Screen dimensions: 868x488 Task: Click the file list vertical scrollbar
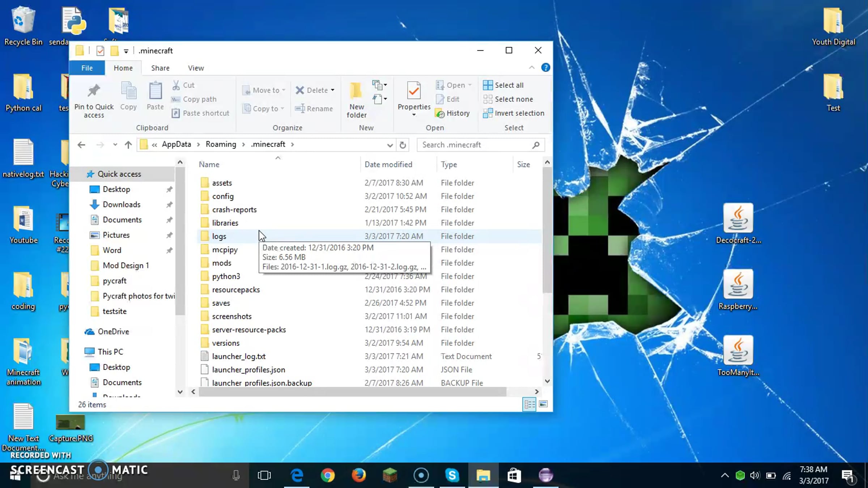click(547, 230)
